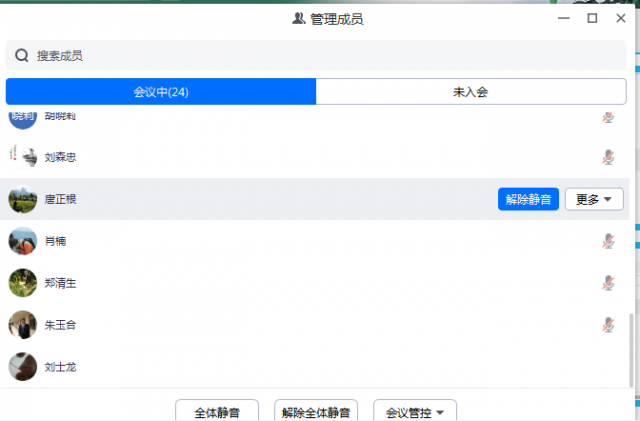Expand the 会议管控 dropdown menu
The image size is (640, 421).
(x=415, y=411)
